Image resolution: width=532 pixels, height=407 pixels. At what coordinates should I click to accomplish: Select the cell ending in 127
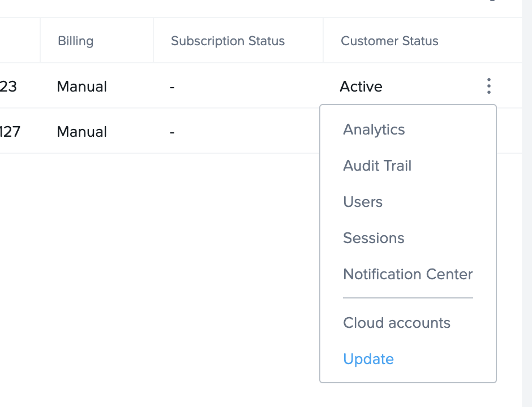click(10, 132)
